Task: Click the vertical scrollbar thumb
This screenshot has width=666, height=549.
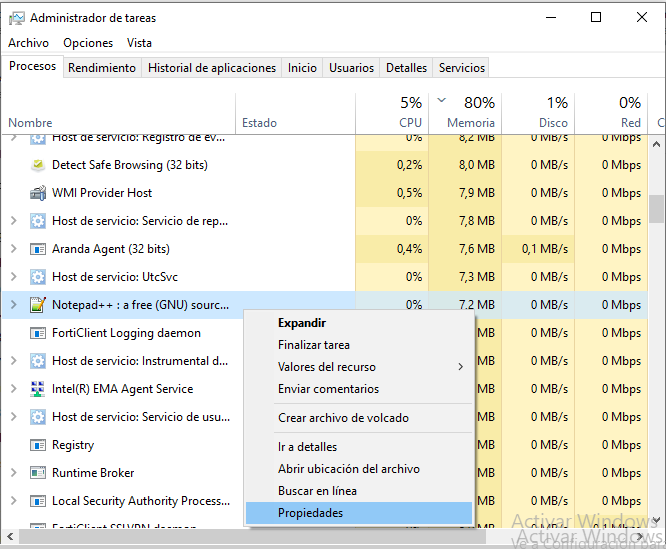Action: [657, 209]
